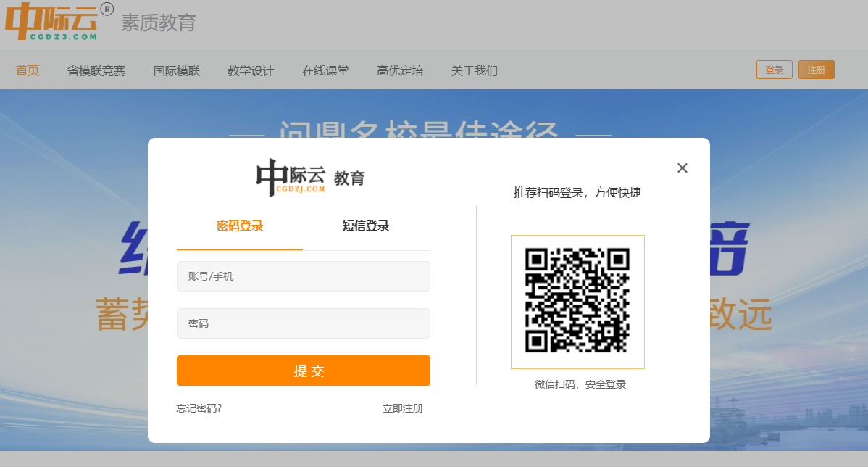Click the 账号/手机 input field
Viewport: 868px width, 467px height.
(x=303, y=276)
